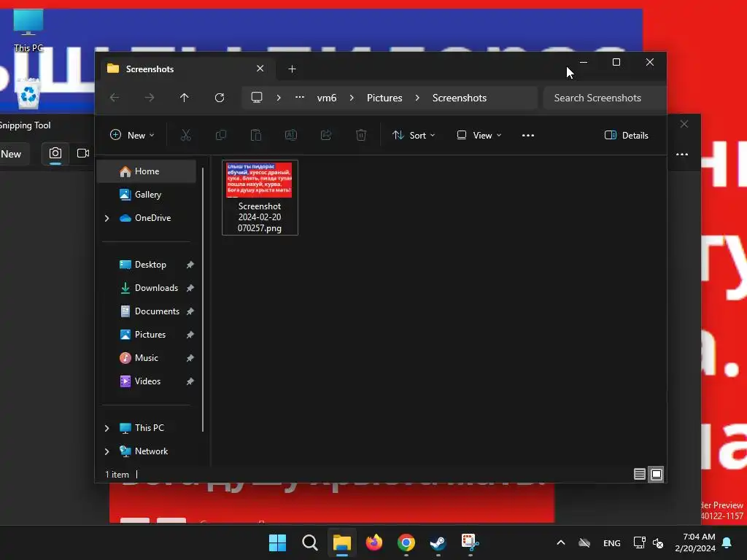Go forward with the forward arrow
This screenshot has width=747, height=560.
[149, 98]
